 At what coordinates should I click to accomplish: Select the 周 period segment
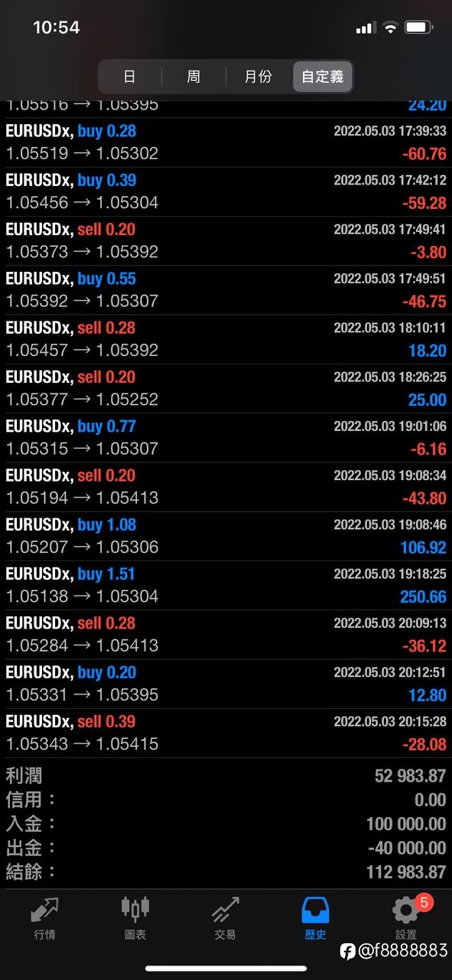coord(193,77)
